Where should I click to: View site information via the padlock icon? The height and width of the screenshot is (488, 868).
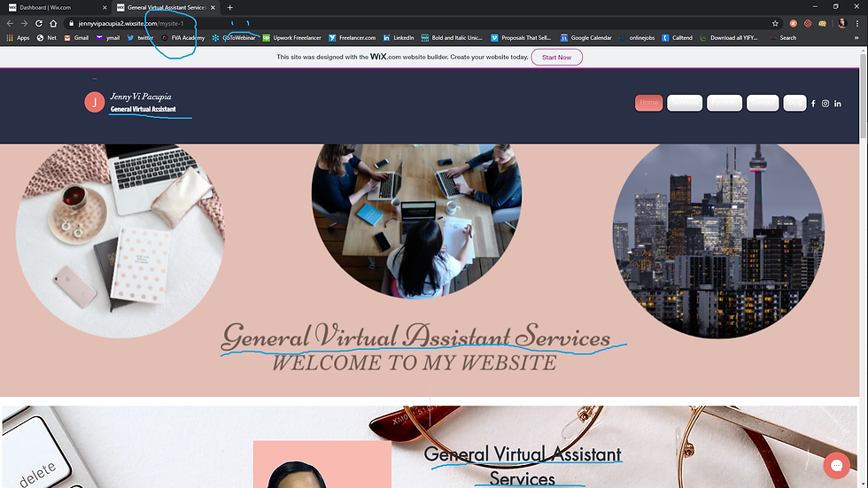[71, 23]
